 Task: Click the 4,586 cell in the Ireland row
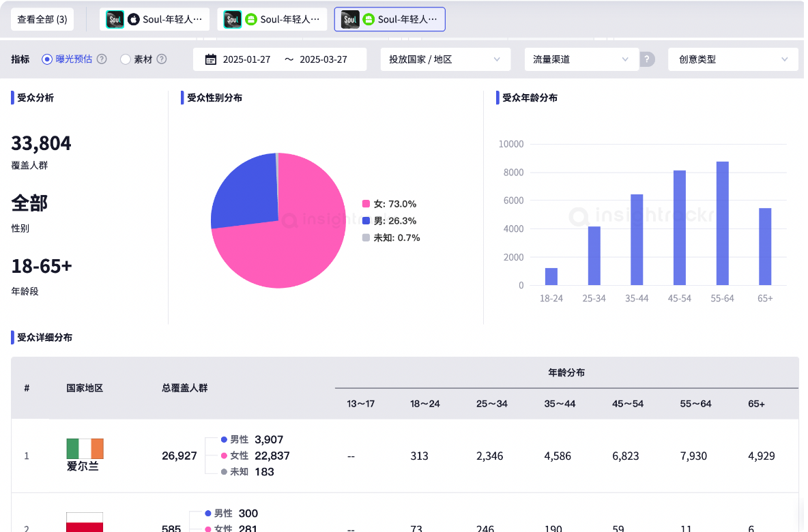pos(558,456)
